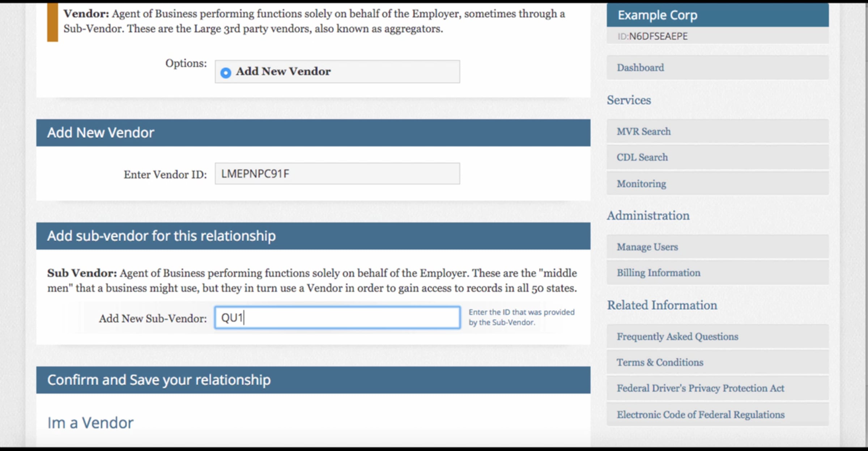Click the blue Add New Vendor section header

[x=101, y=133]
